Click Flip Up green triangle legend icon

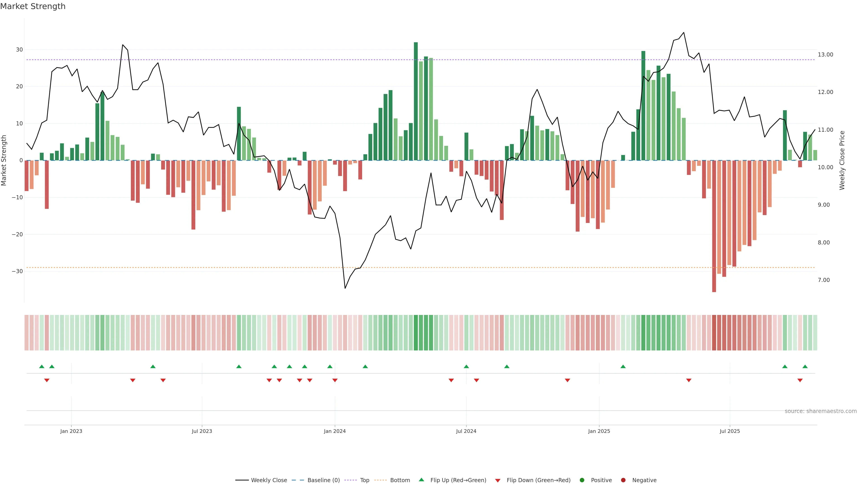point(421,480)
